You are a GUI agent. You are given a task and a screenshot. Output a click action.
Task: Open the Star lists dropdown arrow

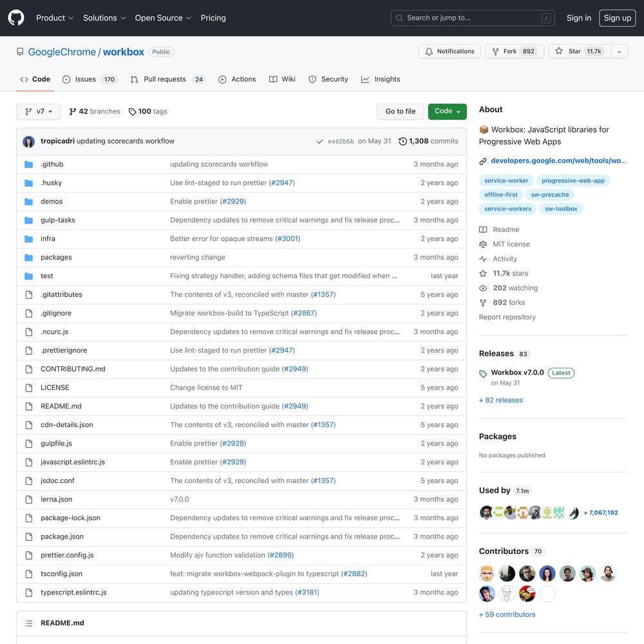click(619, 52)
